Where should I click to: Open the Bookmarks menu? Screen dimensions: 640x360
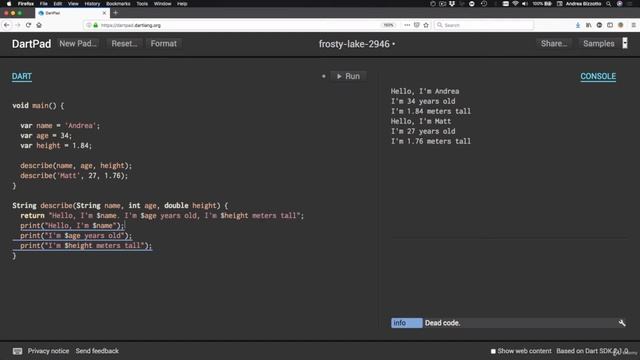tap(118, 4)
